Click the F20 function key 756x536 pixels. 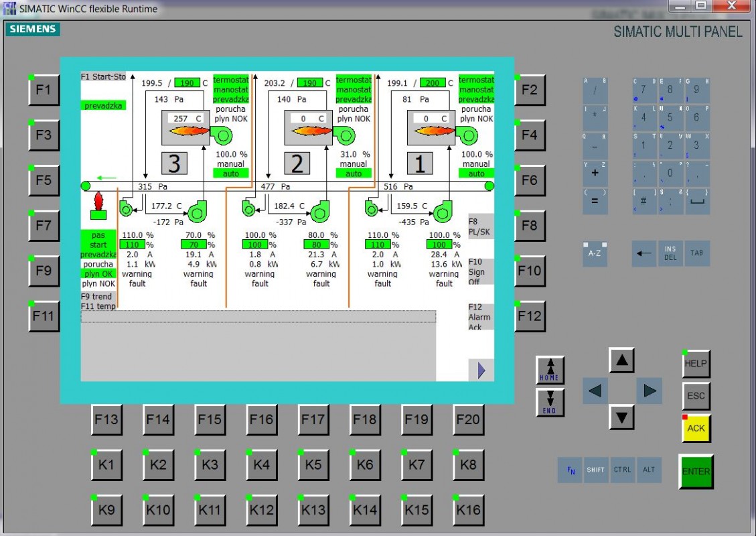pos(468,419)
